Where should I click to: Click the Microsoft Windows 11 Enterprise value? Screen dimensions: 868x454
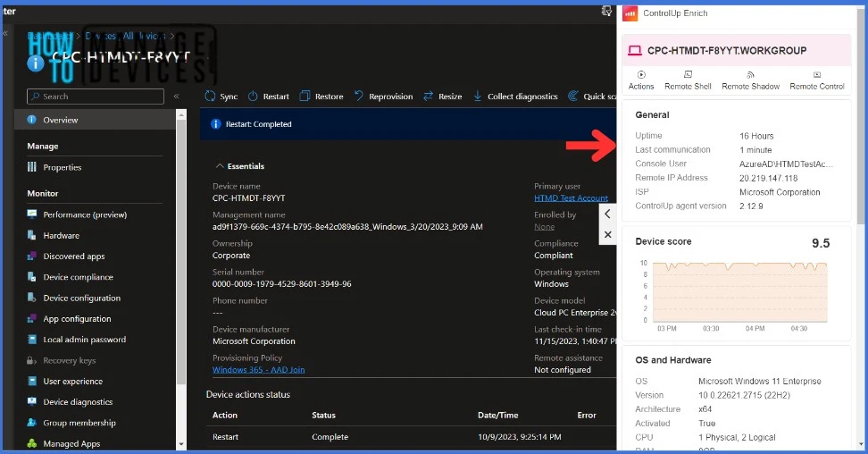(x=759, y=382)
